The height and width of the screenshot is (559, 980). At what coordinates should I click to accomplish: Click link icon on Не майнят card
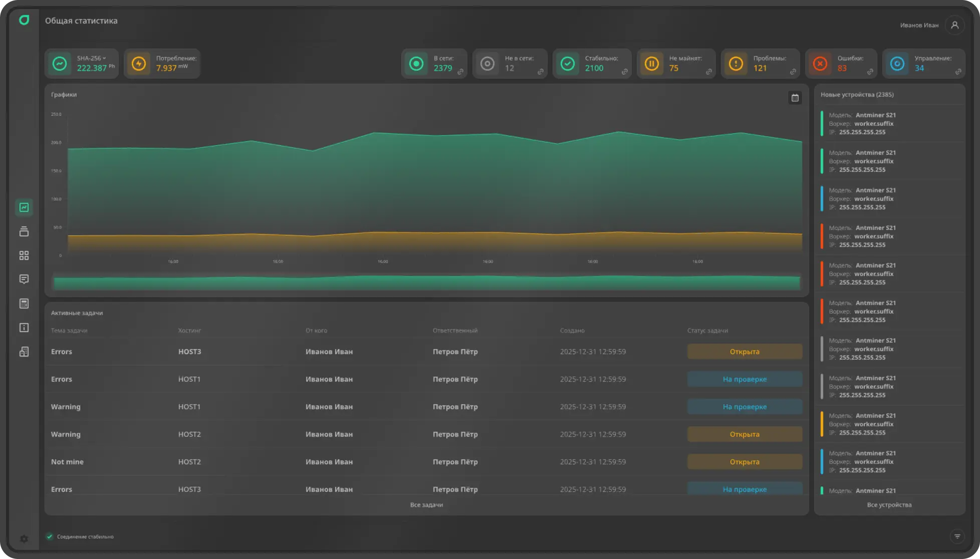[709, 72]
